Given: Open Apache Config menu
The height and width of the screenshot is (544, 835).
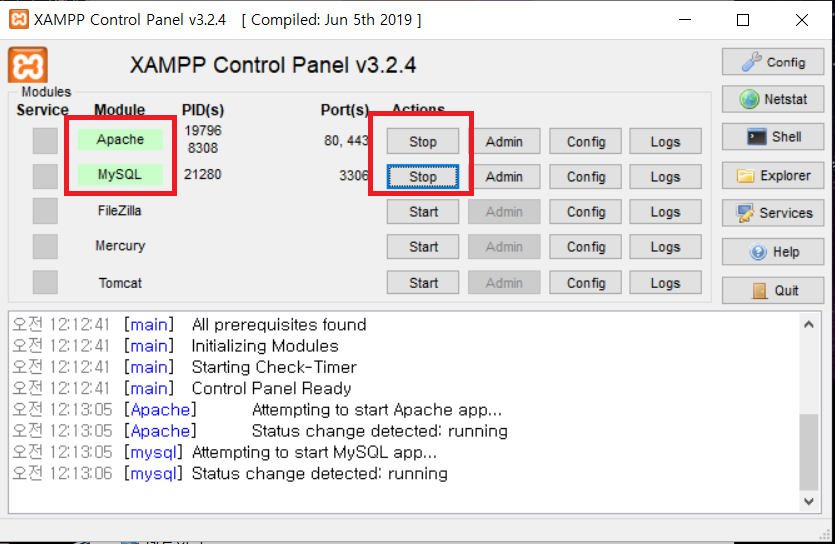Looking at the screenshot, I should pos(586,142).
